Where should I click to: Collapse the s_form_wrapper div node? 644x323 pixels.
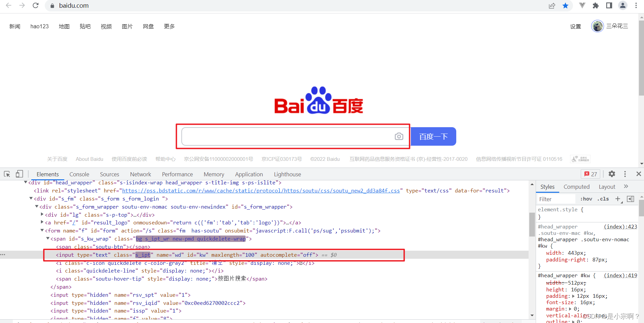point(37,207)
